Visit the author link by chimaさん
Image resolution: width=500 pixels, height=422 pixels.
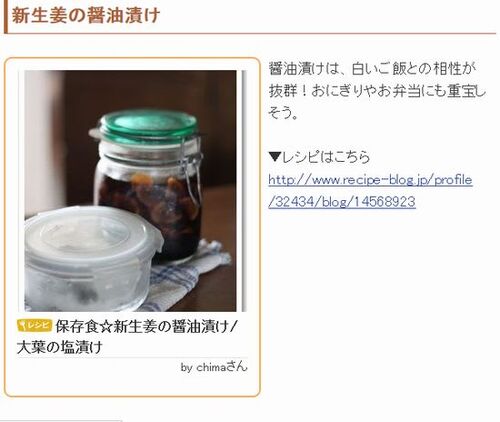[214, 367]
